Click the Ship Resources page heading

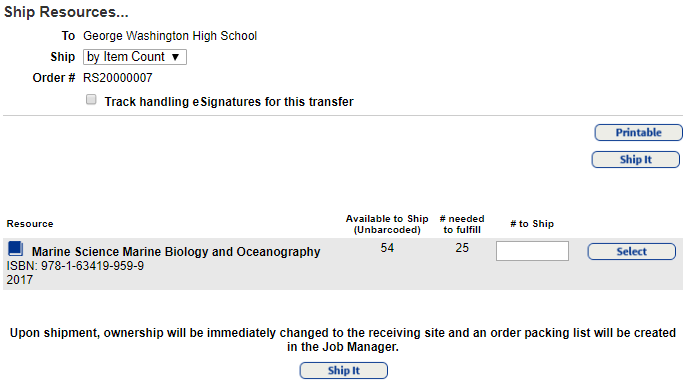click(x=66, y=12)
